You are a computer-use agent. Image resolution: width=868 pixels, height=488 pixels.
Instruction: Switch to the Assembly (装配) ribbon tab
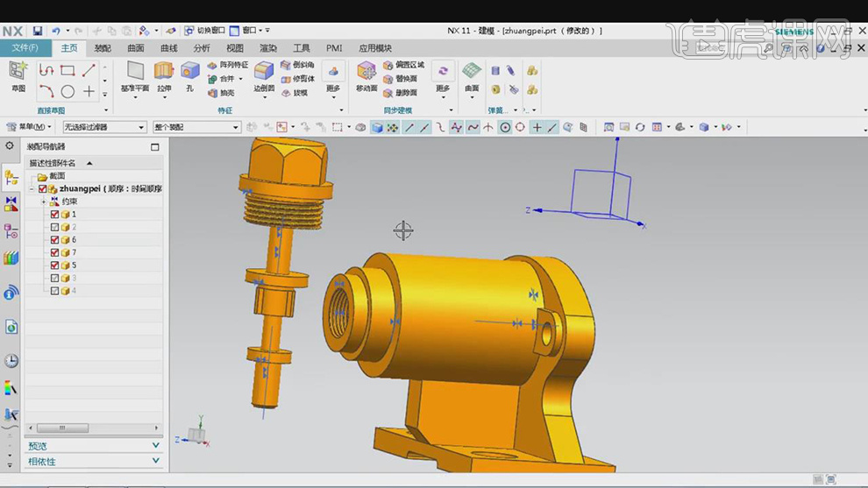[x=103, y=49]
